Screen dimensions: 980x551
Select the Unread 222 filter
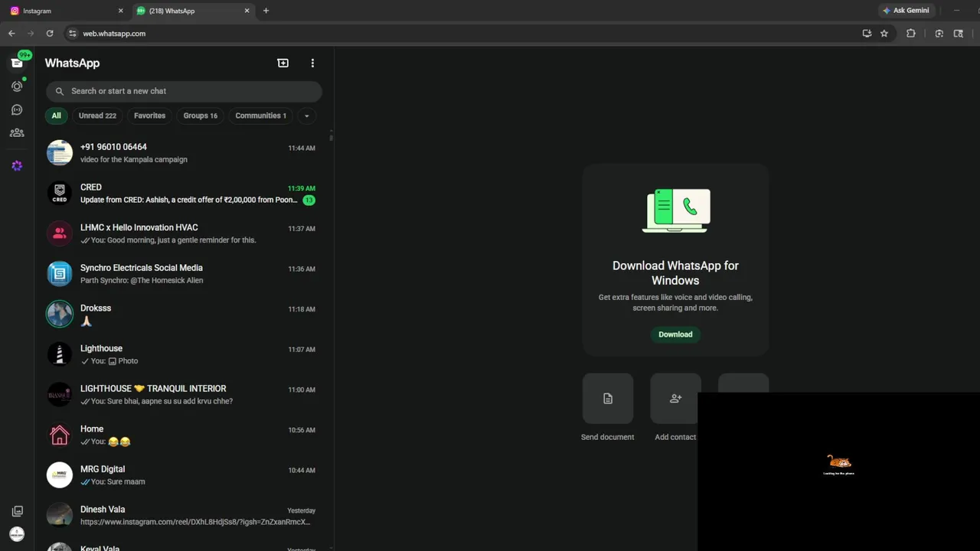coord(97,116)
